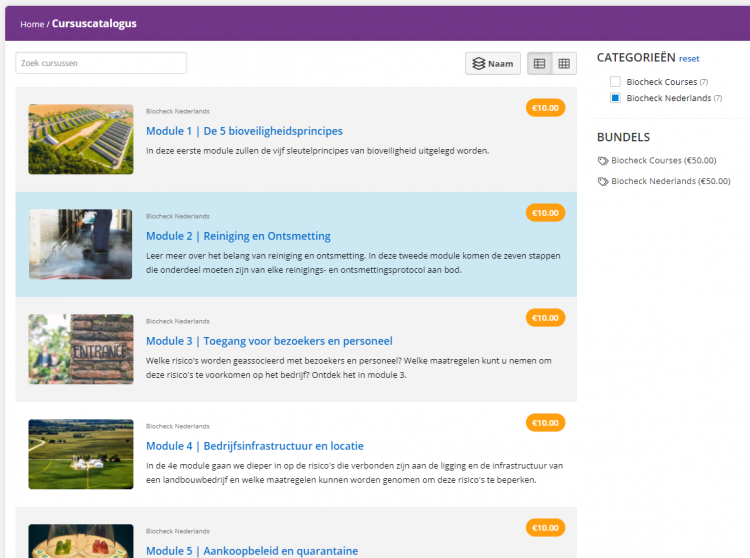Click the Zoek cursussen search field

pos(101,63)
